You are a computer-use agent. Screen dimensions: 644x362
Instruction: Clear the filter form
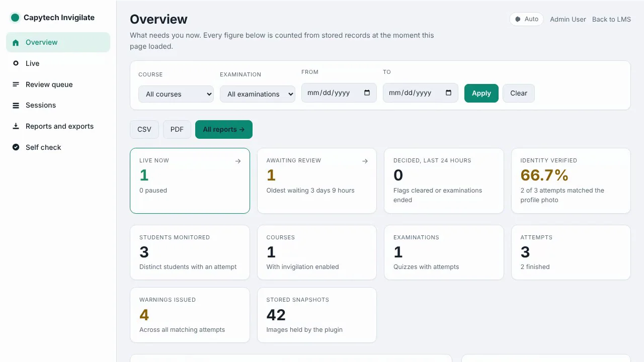(519, 93)
